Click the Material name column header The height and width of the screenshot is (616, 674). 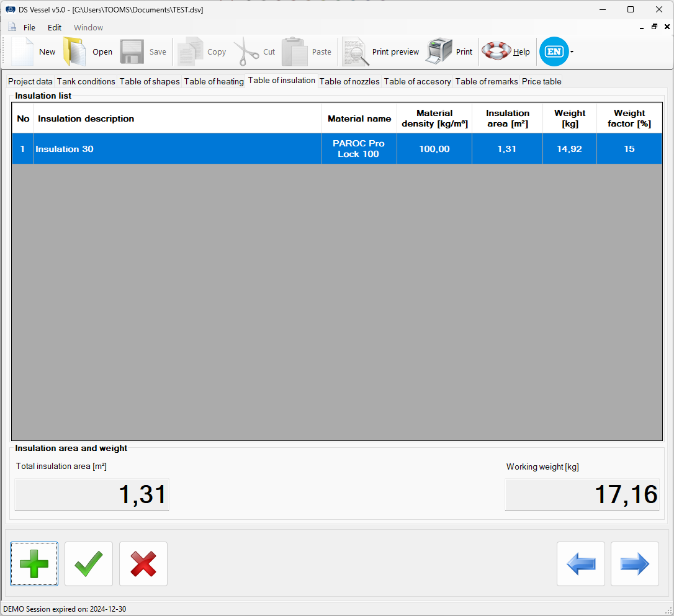pos(359,118)
